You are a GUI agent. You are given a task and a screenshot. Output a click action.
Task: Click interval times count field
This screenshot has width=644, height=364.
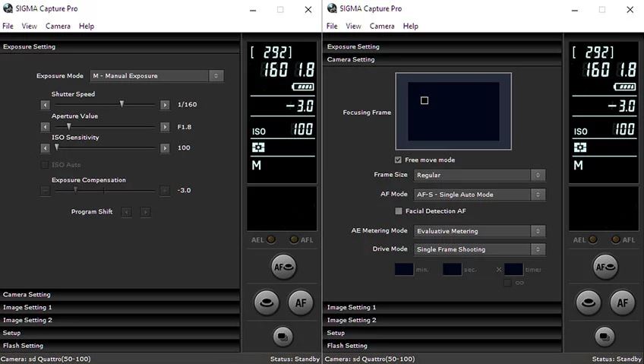click(513, 270)
